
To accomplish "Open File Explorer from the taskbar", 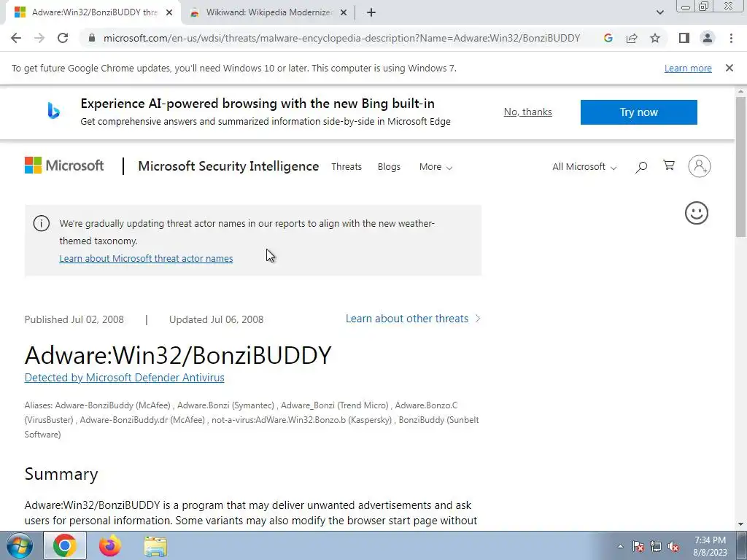I will click(155, 546).
